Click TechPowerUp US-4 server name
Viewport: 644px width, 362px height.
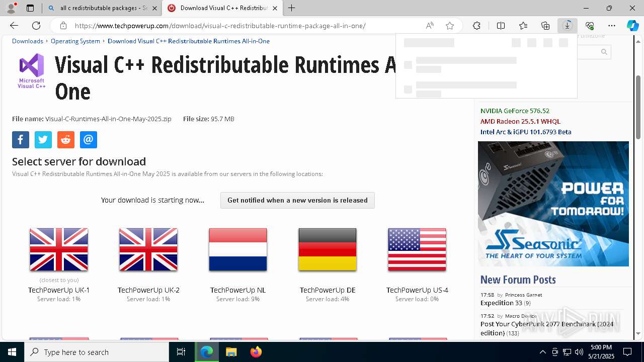pyautogui.click(x=417, y=290)
